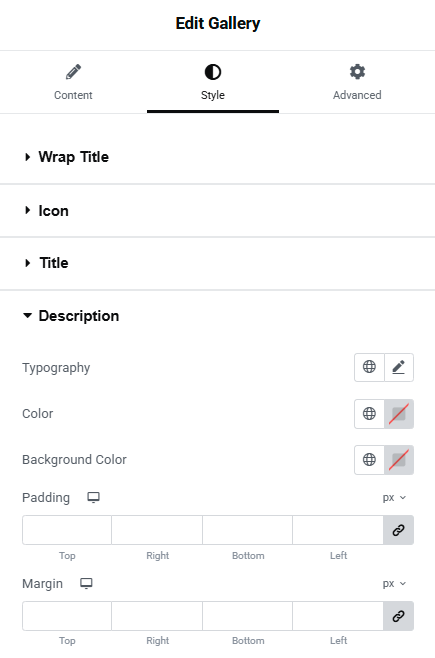This screenshot has width=435, height=658.
Task: Click the Padding Top input field
Action: coord(67,530)
